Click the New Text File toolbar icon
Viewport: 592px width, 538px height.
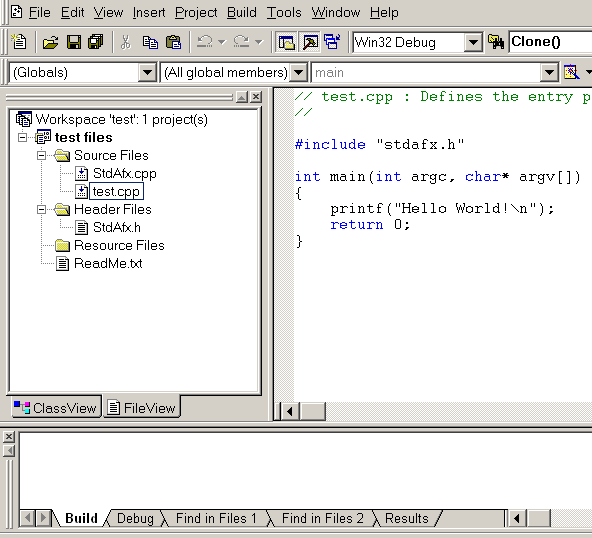tap(19, 42)
